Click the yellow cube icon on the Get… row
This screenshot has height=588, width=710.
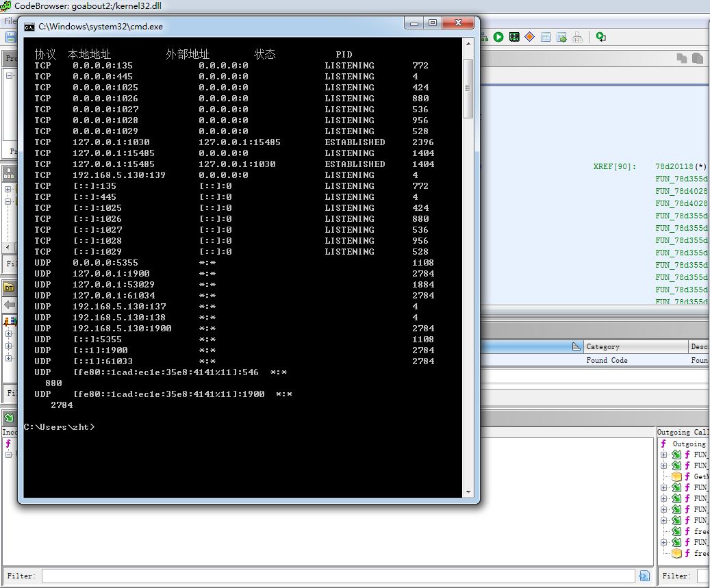(x=676, y=476)
